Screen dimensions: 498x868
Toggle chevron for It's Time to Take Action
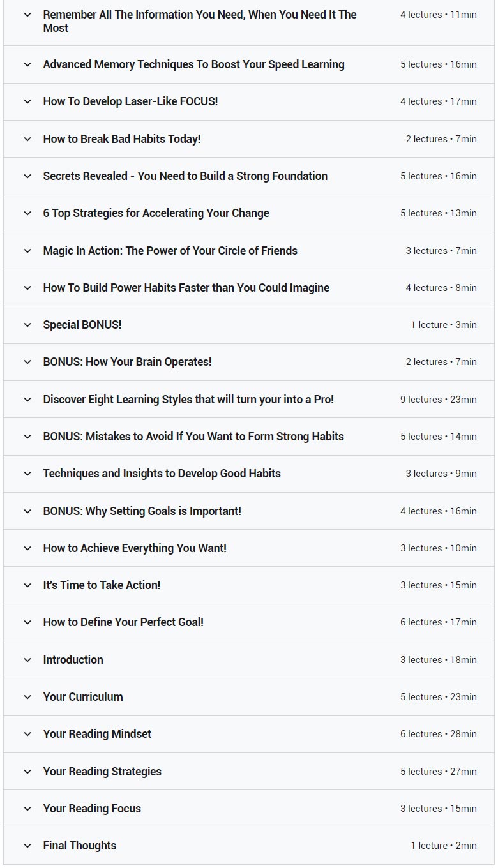pyautogui.click(x=27, y=585)
